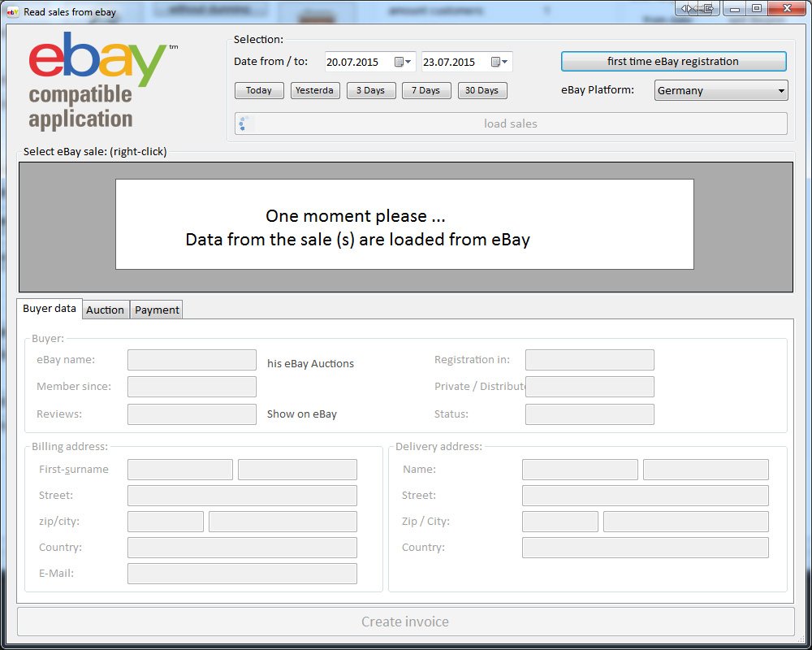Click the Yesterday quick range button
Image resolution: width=812 pixels, height=650 pixels.
tap(315, 90)
